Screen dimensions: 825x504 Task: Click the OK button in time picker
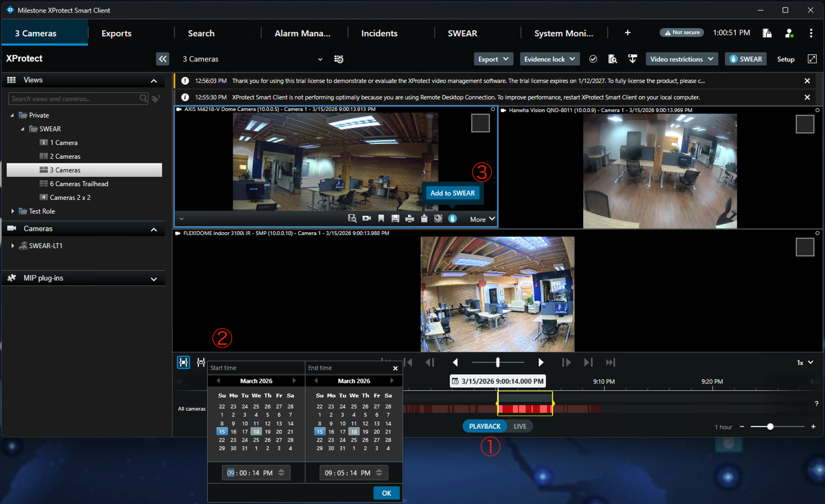click(386, 493)
